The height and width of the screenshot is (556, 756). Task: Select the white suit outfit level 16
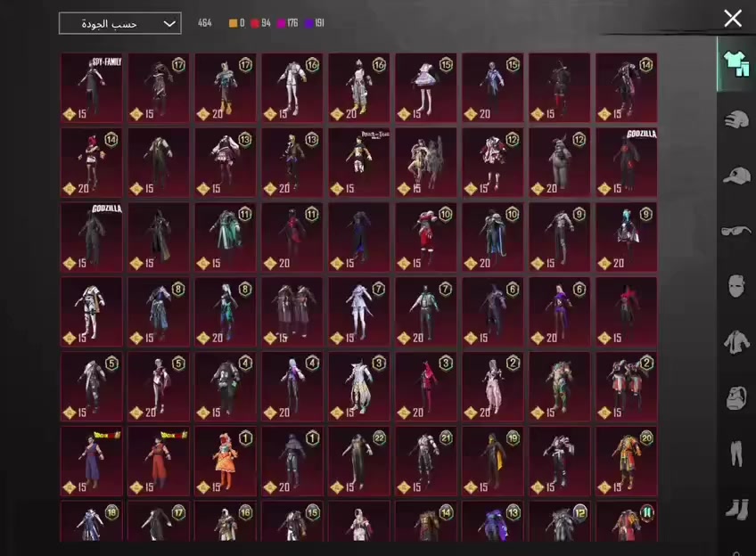pyautogui.click(x=292, y=87)
